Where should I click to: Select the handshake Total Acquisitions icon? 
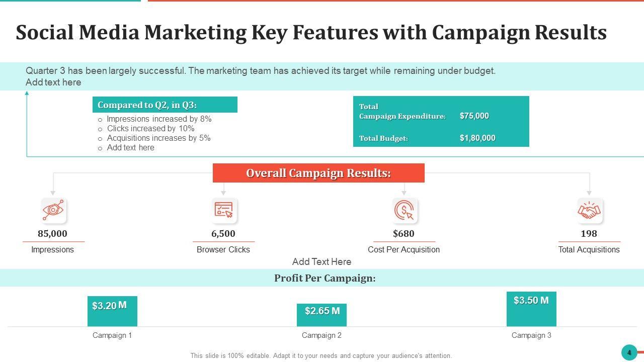tap(589, 211)
